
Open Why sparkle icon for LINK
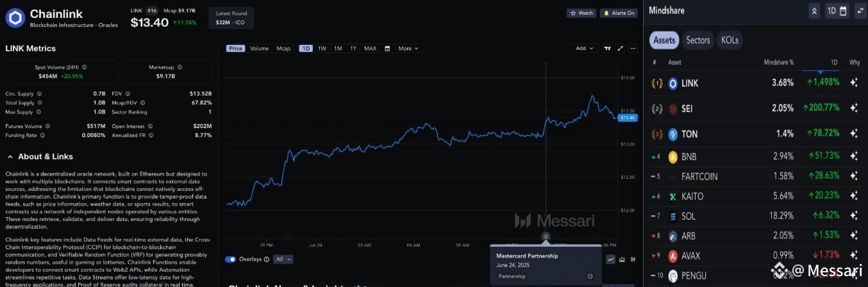tap(854, 83)
